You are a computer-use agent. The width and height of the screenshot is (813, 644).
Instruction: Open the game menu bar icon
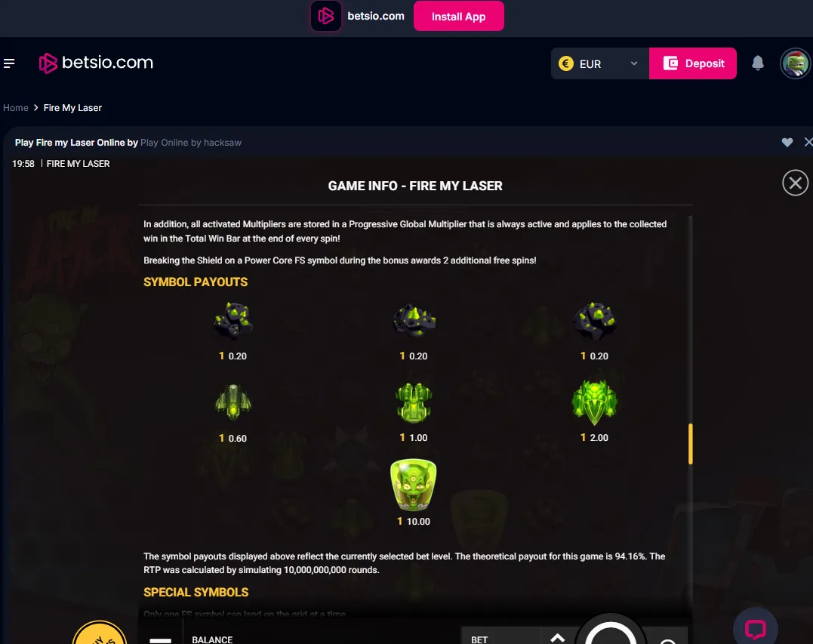pos(160,640)
